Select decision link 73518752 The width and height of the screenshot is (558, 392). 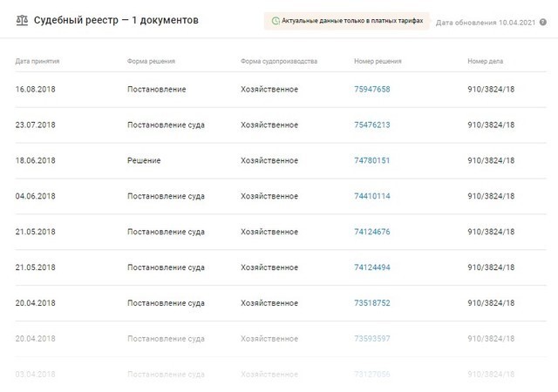[372, 303]
